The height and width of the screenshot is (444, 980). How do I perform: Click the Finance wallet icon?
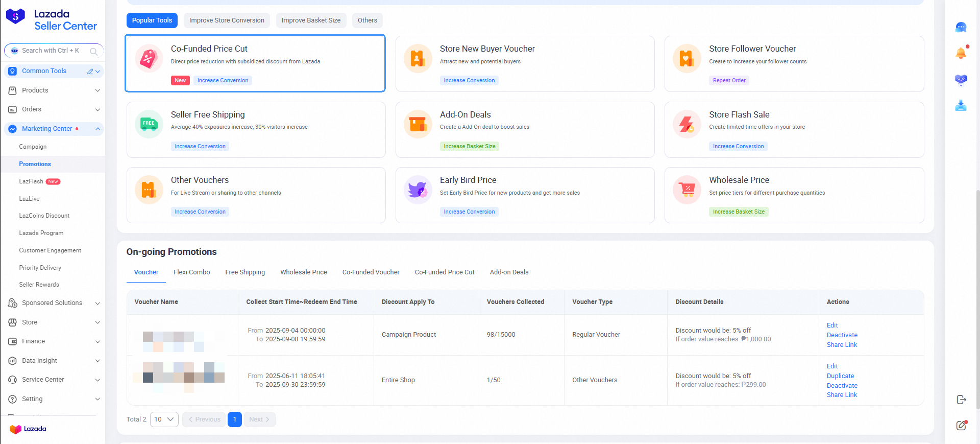(x=13, y=341)
